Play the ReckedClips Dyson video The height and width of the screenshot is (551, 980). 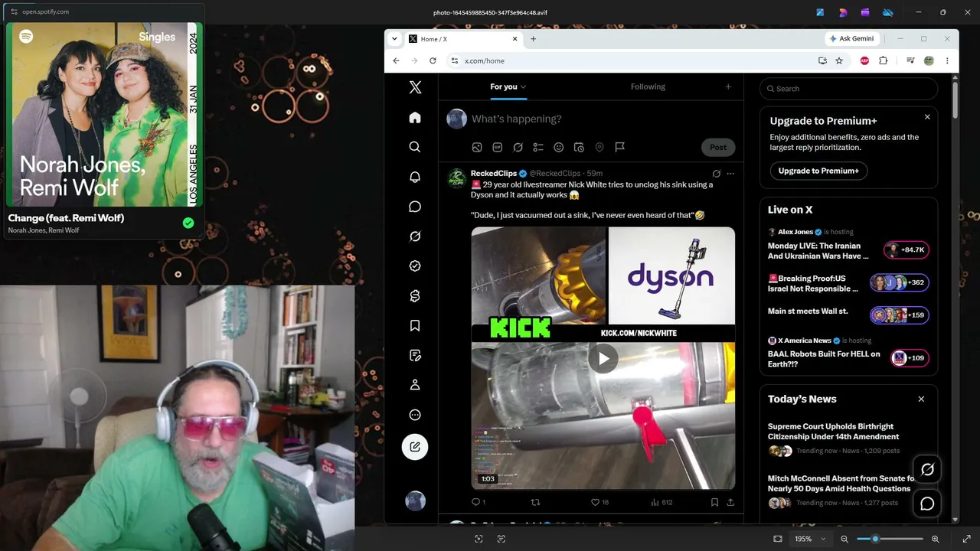tap(603, 358)
